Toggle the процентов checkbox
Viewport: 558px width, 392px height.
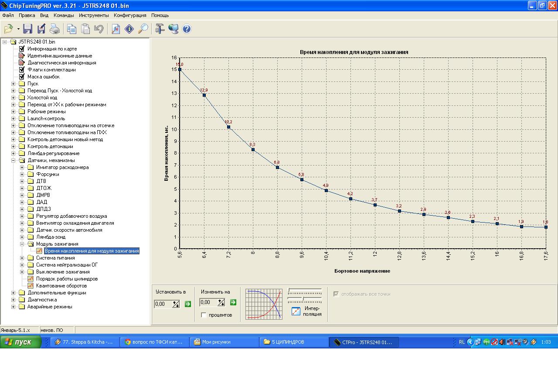[204, 315]
